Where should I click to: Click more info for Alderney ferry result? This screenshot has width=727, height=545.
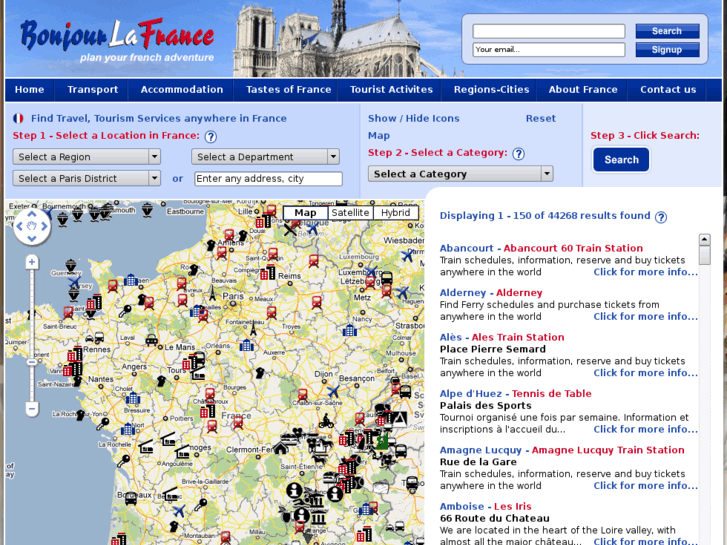tap(645, 316)
